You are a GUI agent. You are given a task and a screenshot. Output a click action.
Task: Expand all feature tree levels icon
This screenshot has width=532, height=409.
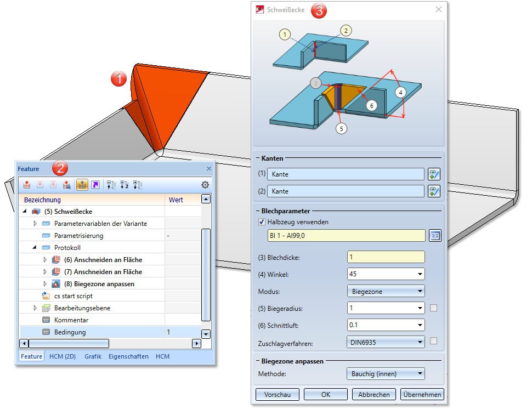pos(138,185)
